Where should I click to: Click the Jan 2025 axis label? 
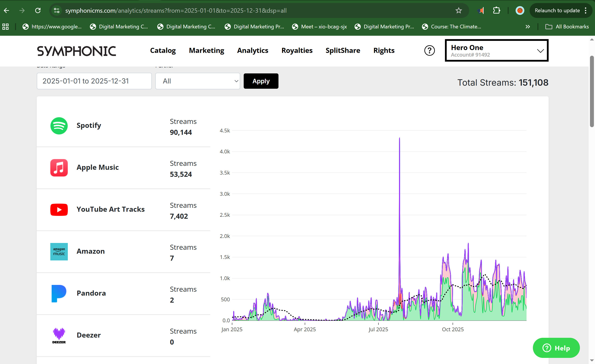[x=232, y=329]
